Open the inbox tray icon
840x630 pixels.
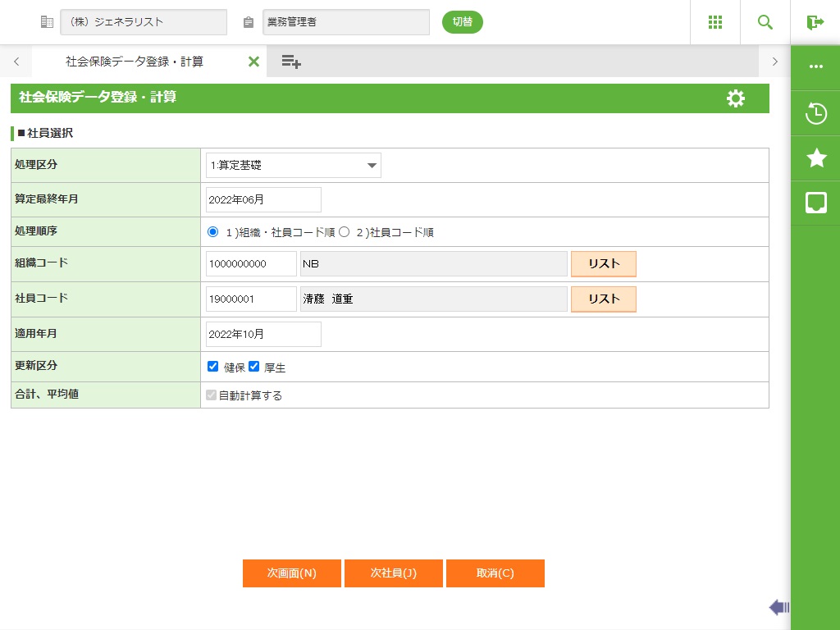816,203
